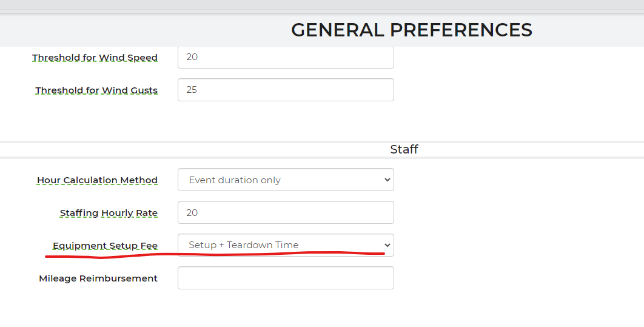Click the chevron arrow beside Setup + Teardown Time
This screenshot has height=327, width=644.
[x=387, y=245]
